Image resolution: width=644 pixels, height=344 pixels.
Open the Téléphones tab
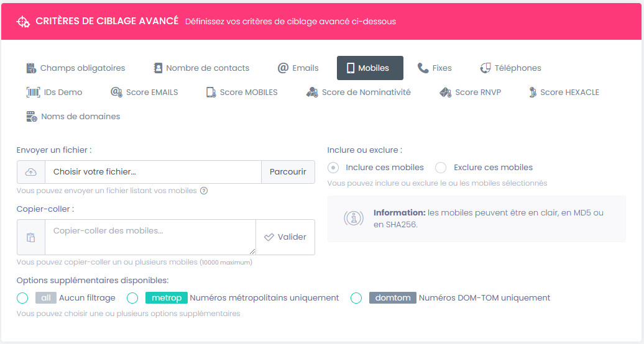point(510,68)
